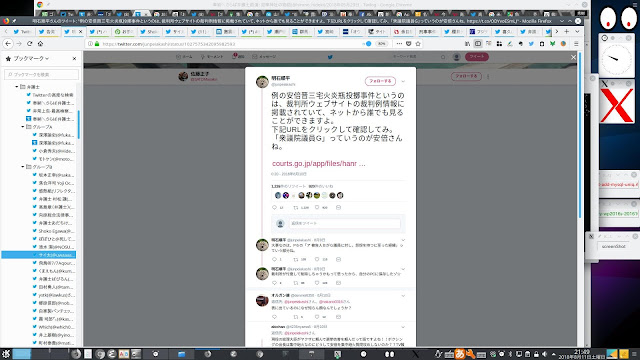Click the reply text field
Screen dimensions: 640x360
(x=344, y=223)
